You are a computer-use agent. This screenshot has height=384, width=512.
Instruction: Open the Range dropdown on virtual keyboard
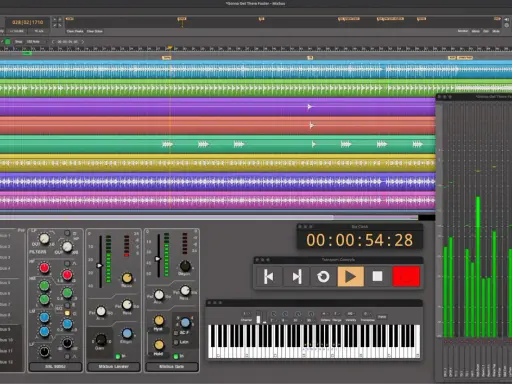tap(337, 314)
